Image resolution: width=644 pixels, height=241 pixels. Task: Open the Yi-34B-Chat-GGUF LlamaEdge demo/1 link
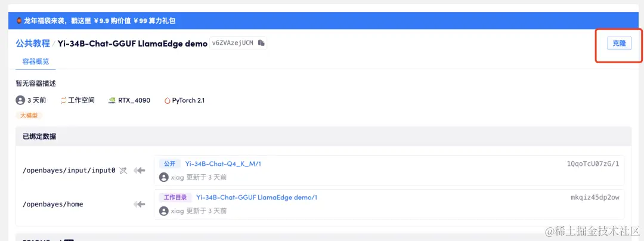click(256, 197)
